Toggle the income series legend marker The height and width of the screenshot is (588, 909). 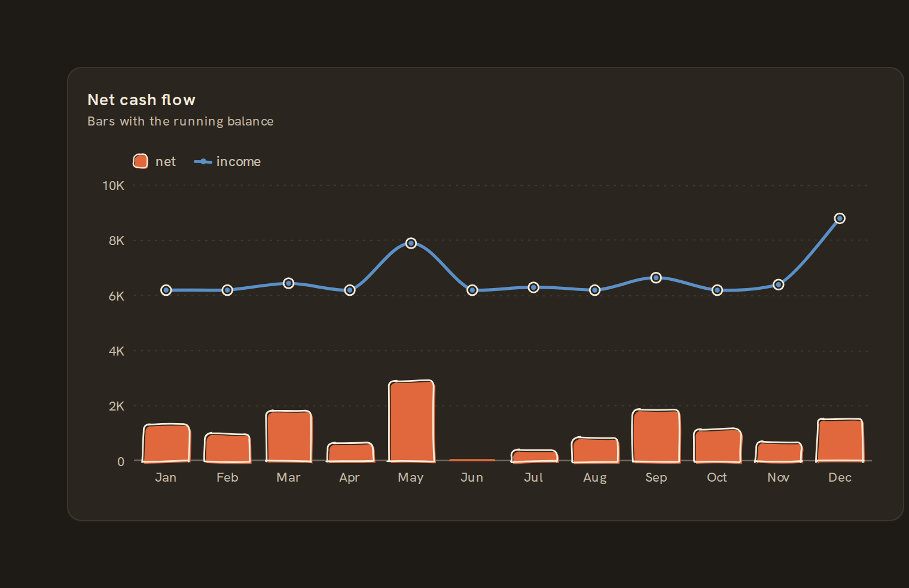tap(203, 161)
